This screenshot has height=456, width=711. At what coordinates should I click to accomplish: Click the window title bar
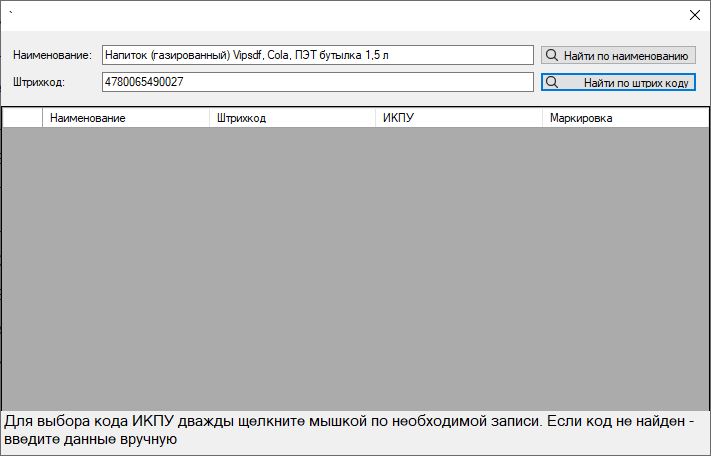(340, 15)
